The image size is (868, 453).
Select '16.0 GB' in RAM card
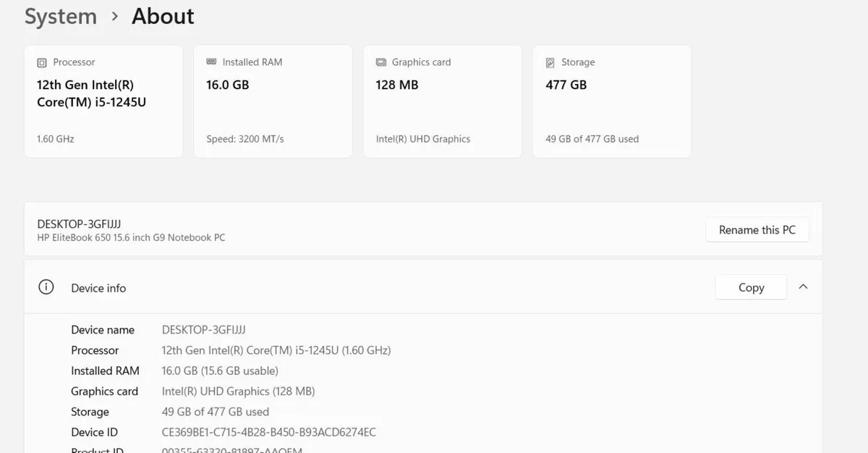(227, 85)
